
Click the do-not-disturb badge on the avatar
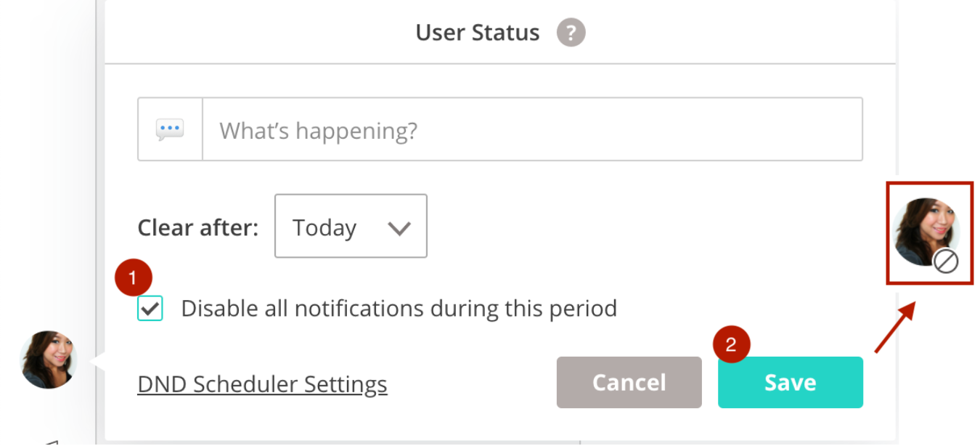point(946,261)
